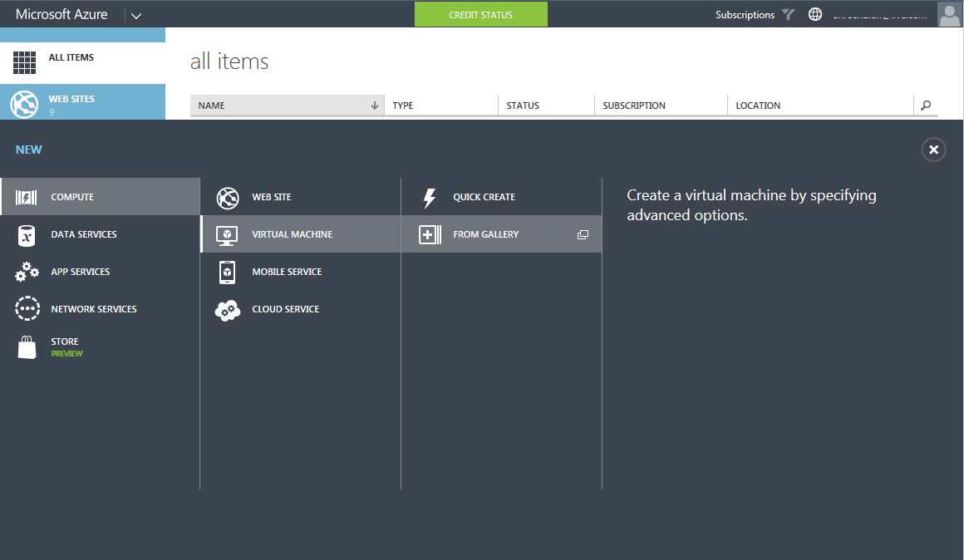
Task: Click the open-dialog icon beside From Gallery
Action: (x=583, y=235)
